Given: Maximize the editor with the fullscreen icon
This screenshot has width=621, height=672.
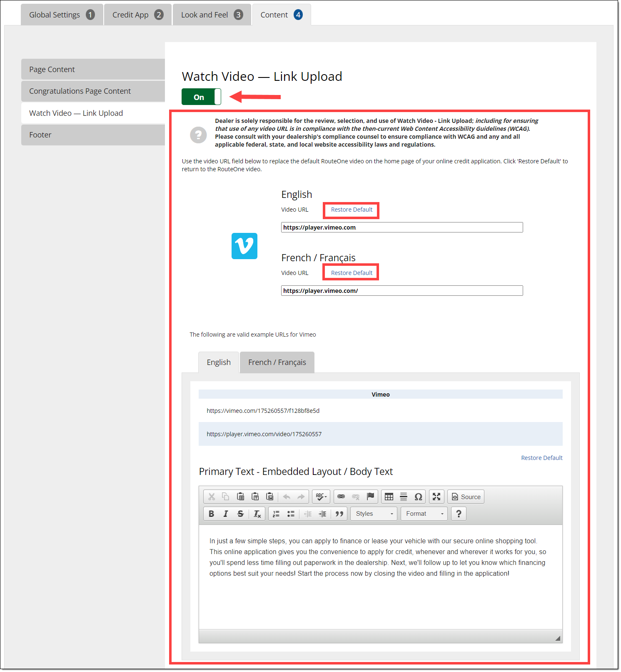Looking at the screenshot, I should click(x=436, y=497).
